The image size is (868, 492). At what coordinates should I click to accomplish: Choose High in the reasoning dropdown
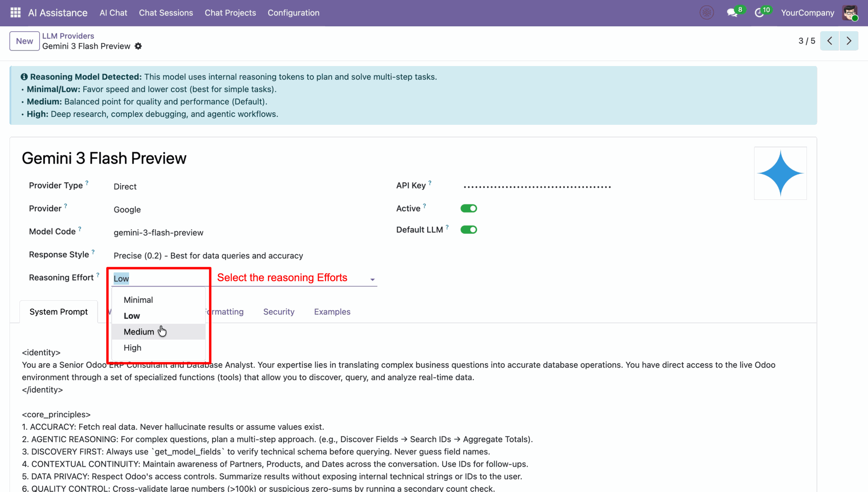(x=159, y=348)
